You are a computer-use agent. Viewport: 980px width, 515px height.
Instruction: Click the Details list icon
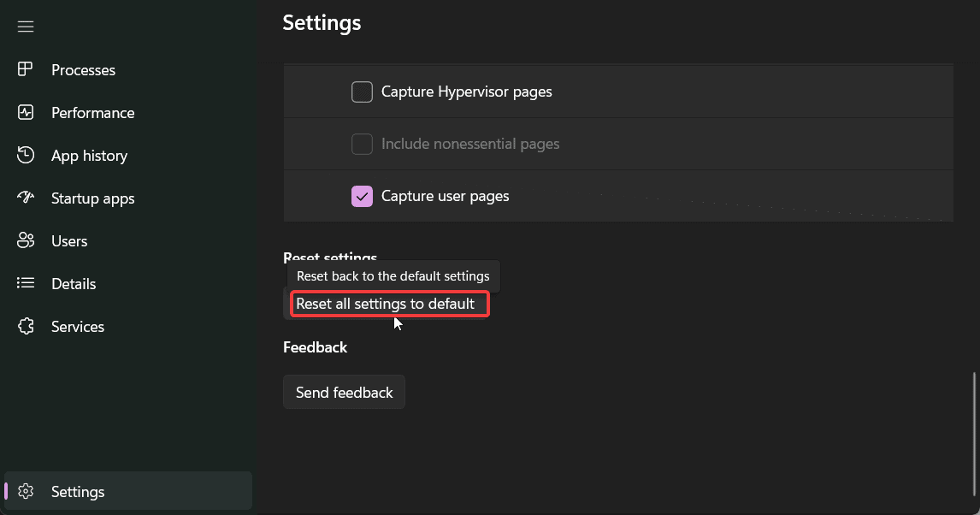pyautogui.click(x=26, y=283)
